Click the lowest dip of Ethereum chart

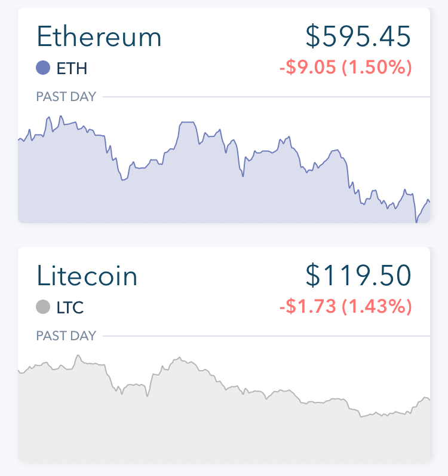(416, 221)
